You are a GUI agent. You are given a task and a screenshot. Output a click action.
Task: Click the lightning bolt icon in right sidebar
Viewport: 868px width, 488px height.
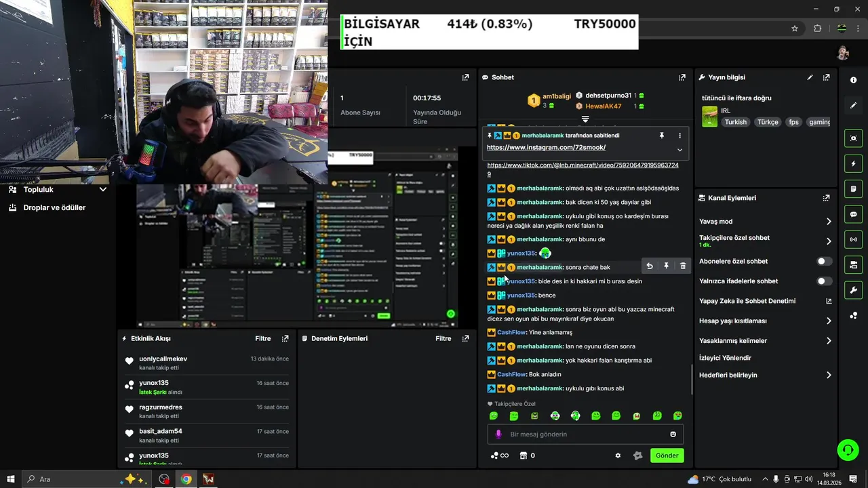853,163
